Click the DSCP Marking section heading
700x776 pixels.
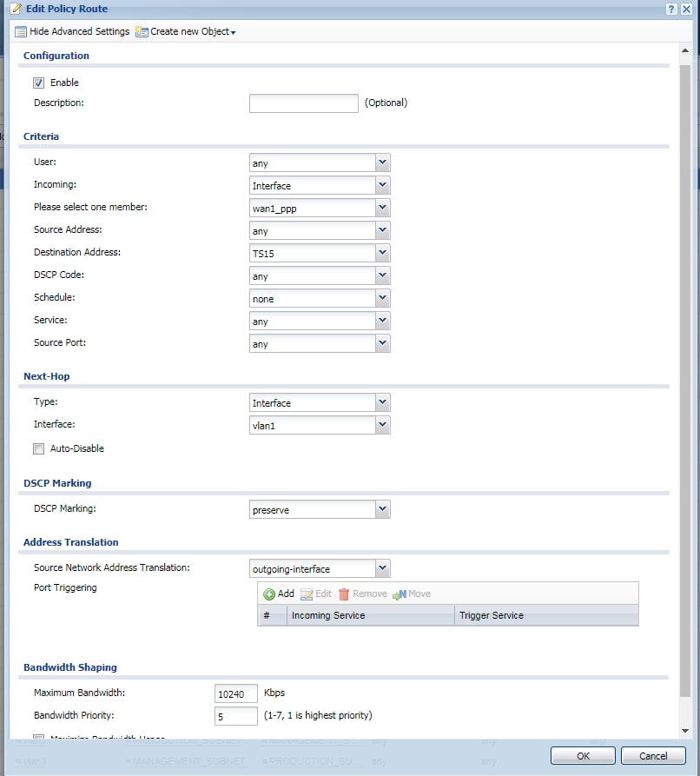pos(57,483)
